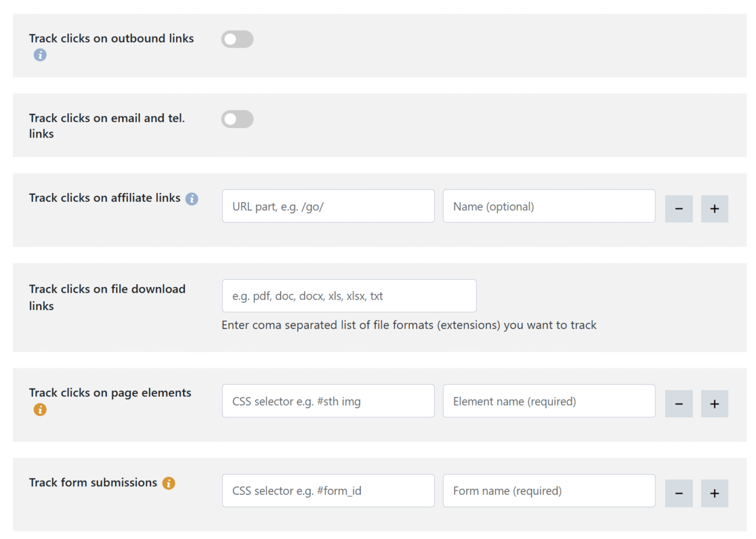756x539 pixels.
Task: Add form submission row with plus button
Action: (715, 494)
